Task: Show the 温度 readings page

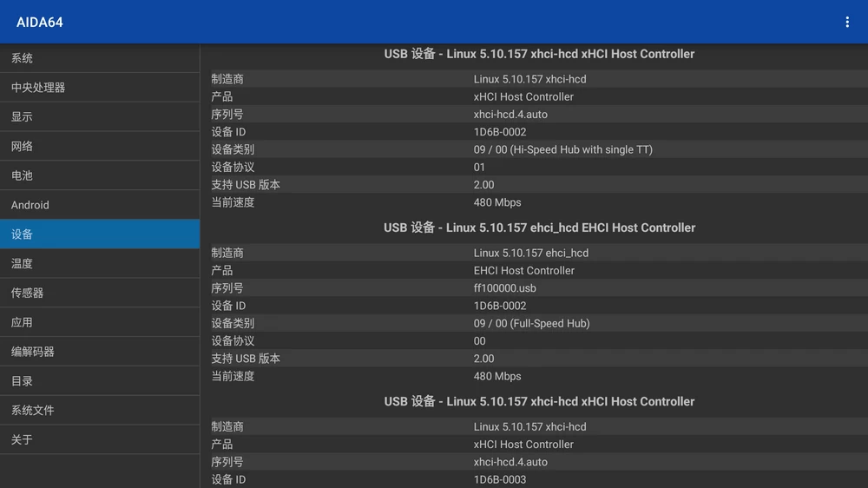Action: click(100, 263)
